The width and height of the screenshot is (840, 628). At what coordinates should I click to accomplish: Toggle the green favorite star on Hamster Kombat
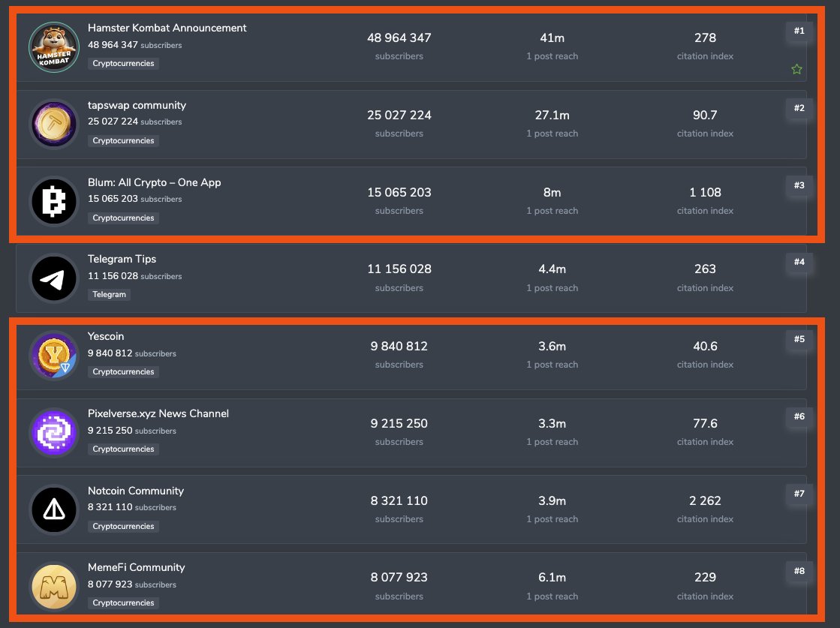pos(796,69)
